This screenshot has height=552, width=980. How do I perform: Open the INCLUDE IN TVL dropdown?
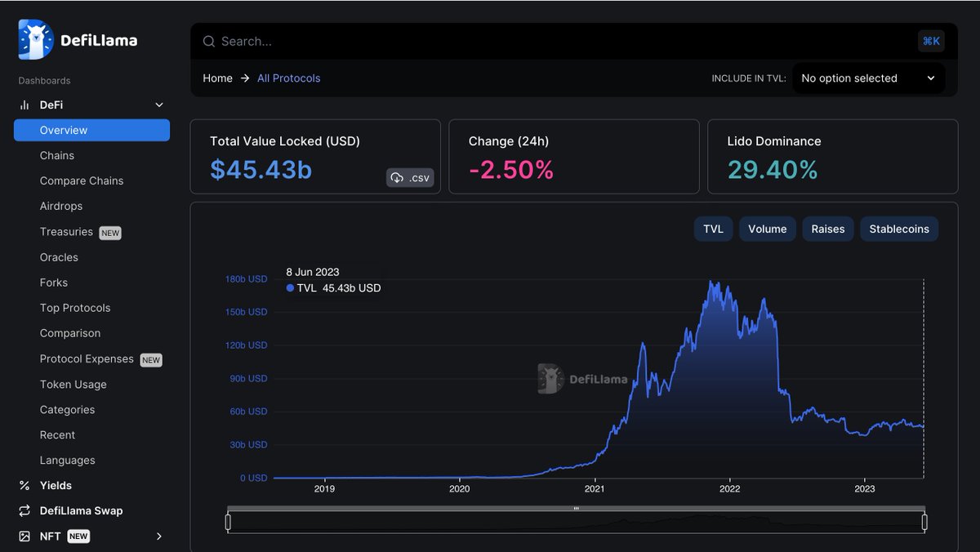[868, 78]
